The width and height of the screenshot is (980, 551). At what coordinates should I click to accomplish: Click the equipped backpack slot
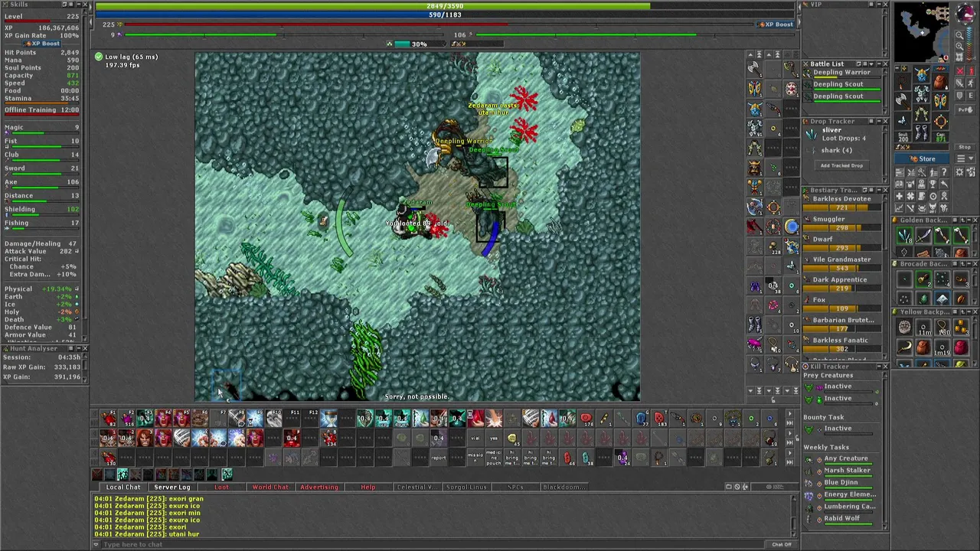click(x=940, y=81)
